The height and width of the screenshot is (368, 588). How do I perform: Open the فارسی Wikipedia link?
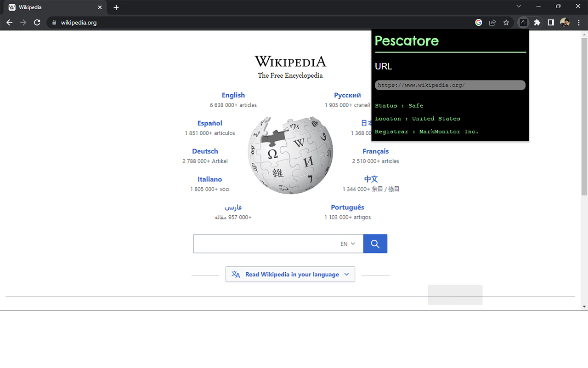click(x=233, y=207)
